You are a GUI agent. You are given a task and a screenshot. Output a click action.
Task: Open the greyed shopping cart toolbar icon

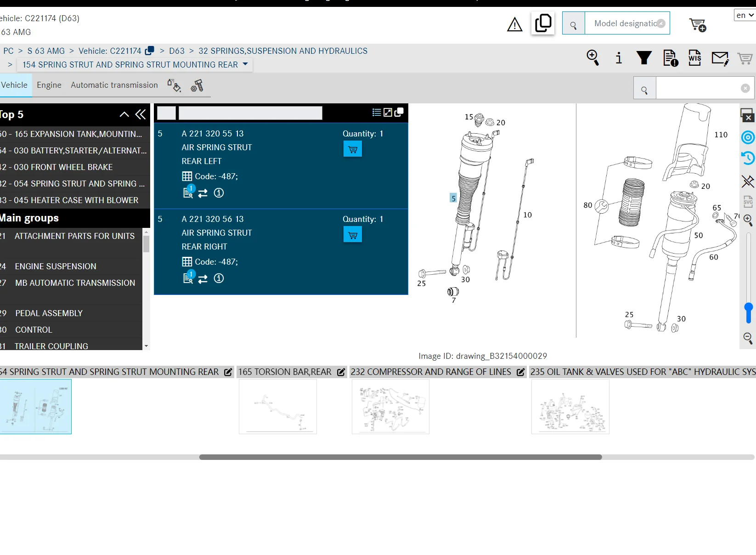(745, 58)
